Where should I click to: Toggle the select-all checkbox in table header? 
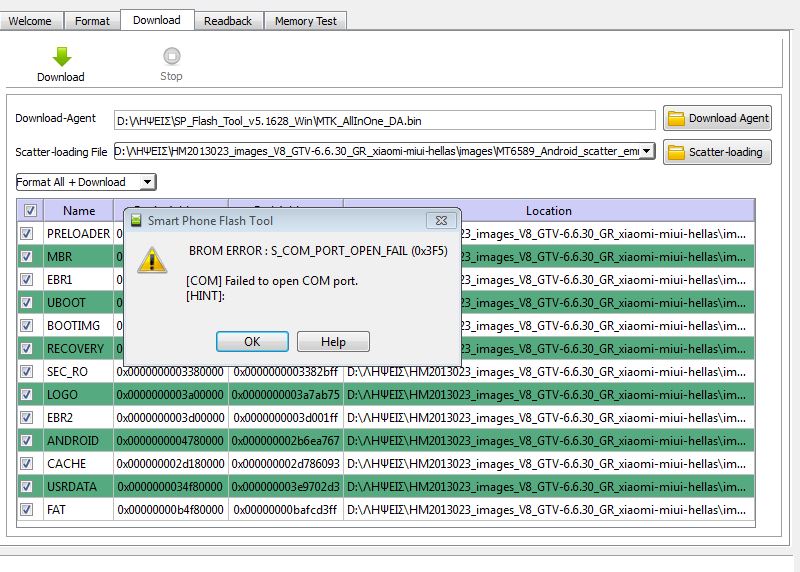coord(29,211)
